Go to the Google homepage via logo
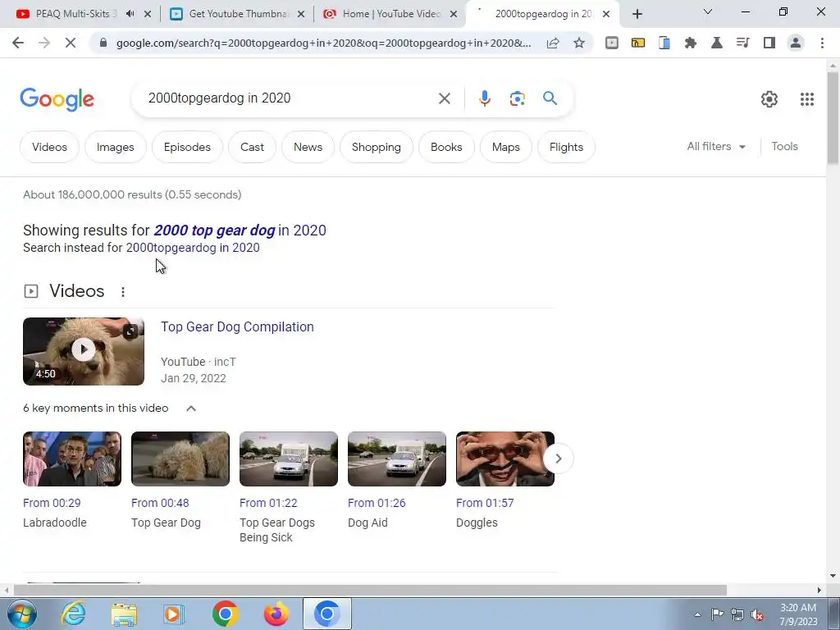This screenshot has height=630, width=840. pos(57,99)
